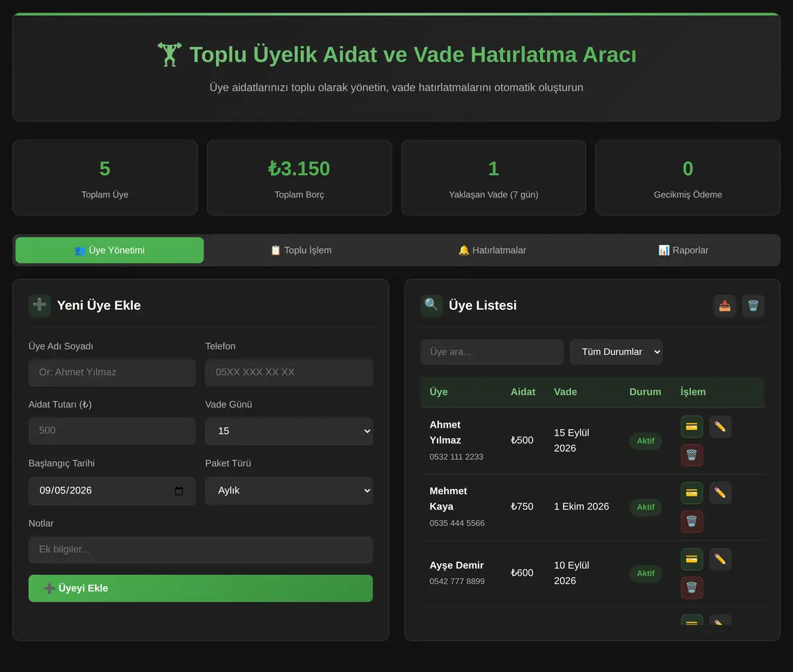793x672 pixels.
Task: Click the Aktif badge for Ayşe Demir
Action: click(646, 574)
